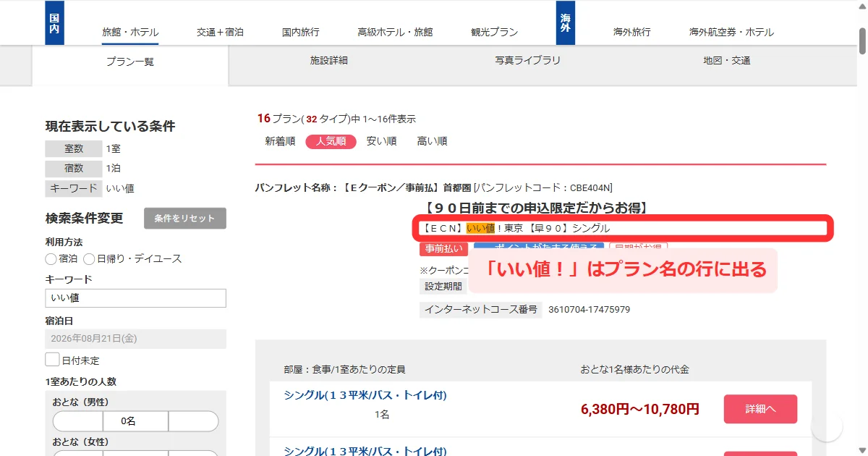Click the 設定期間 label
Image resolution: width=868 pixels, height=456 pixels.
(x=443, y=286)
